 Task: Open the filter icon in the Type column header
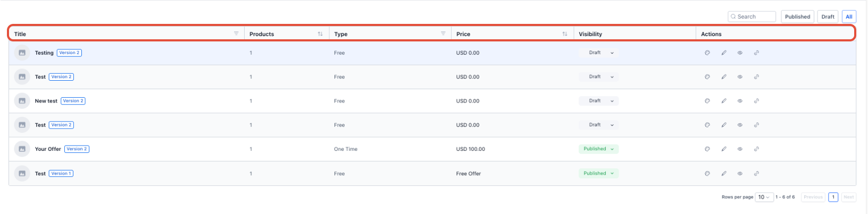pyautogui.click(x=443, y=33)
